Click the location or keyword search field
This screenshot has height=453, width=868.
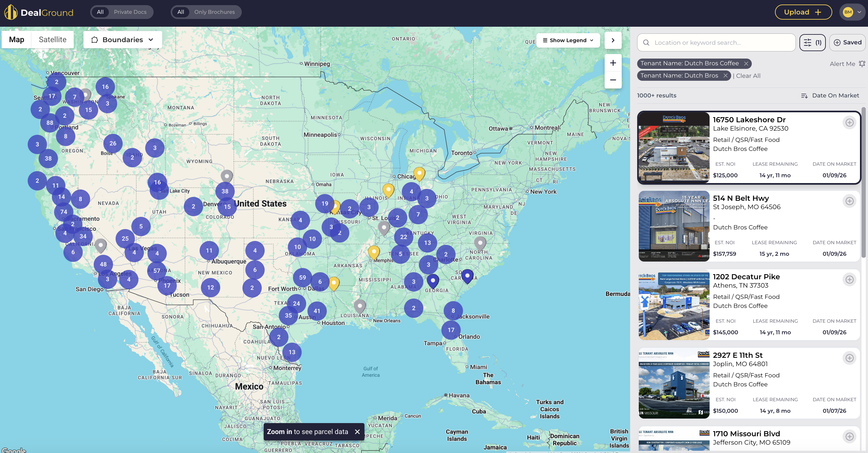(x=716, y=42)
